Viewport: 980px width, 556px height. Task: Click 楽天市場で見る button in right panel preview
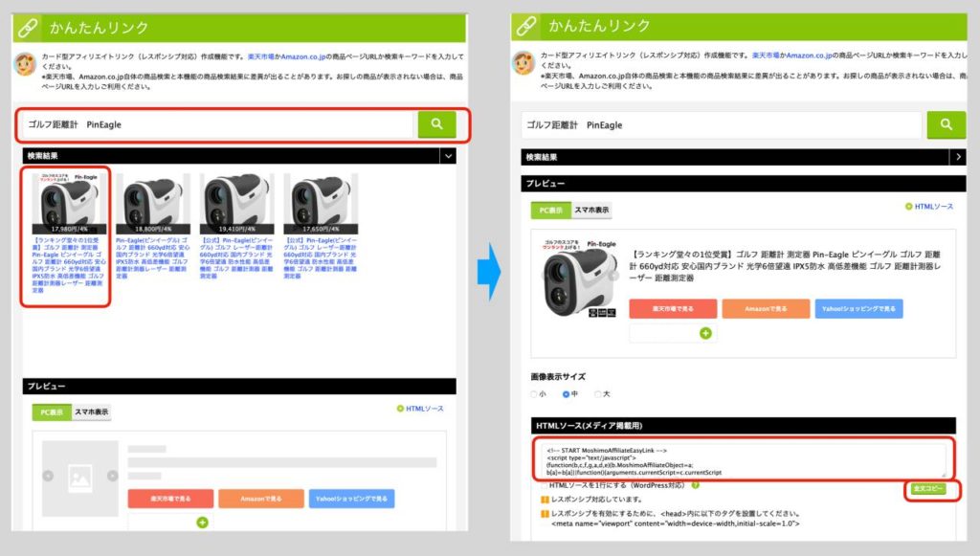click(673, 308)
